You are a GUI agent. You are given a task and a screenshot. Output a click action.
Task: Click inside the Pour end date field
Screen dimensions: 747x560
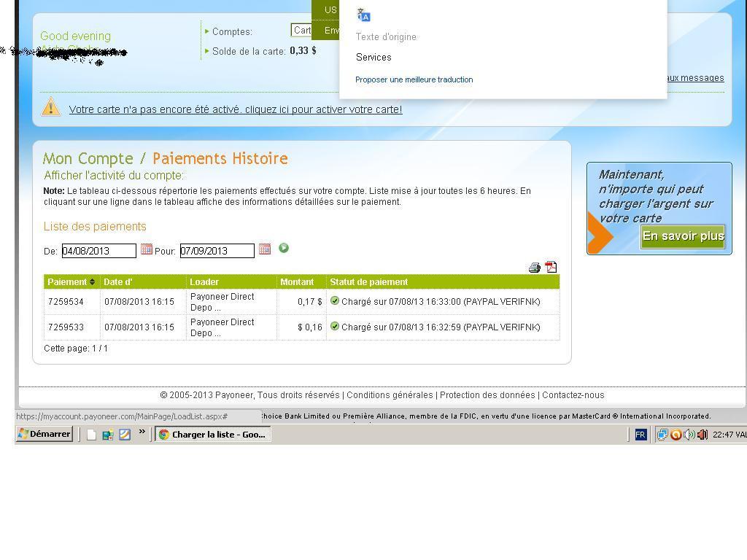pyautogui.click(x=217, y=251)
